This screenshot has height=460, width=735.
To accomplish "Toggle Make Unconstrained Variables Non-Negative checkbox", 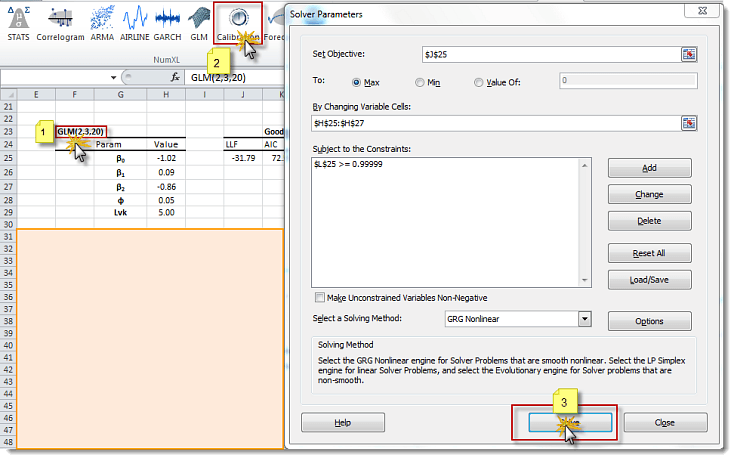I will 320,298.
